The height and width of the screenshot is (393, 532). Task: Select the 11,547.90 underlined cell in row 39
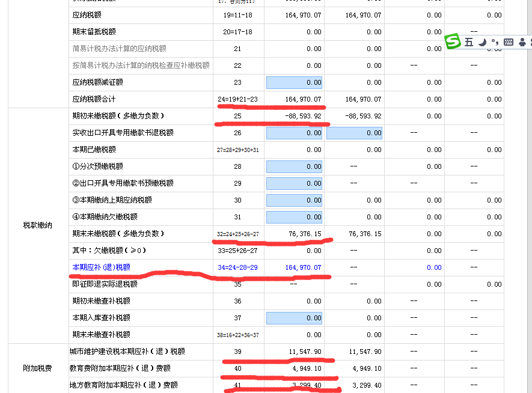point(305,352)
